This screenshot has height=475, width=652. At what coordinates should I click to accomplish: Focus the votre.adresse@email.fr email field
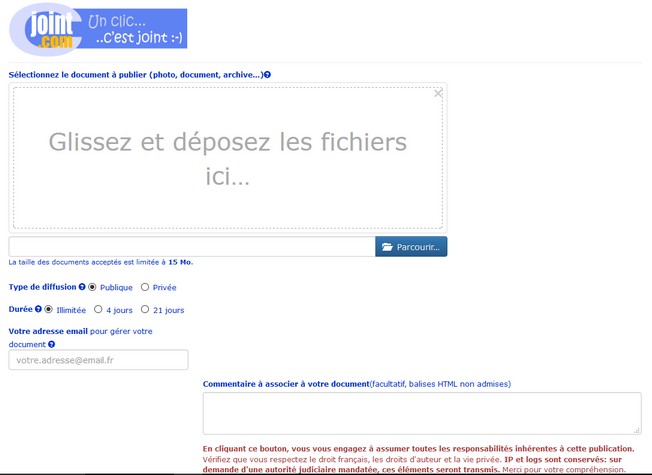pyautogui.click(x=99, y=360)
